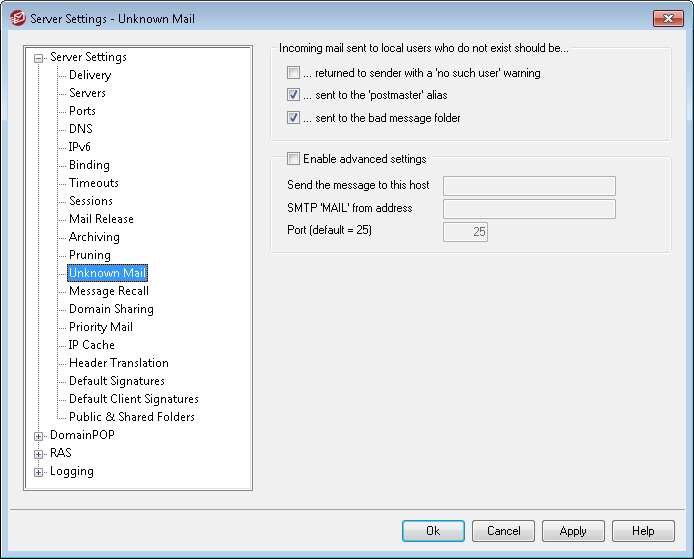Close the Server Settings dialog window
Viewport: 694px width, 559px height.
(668, 19)
